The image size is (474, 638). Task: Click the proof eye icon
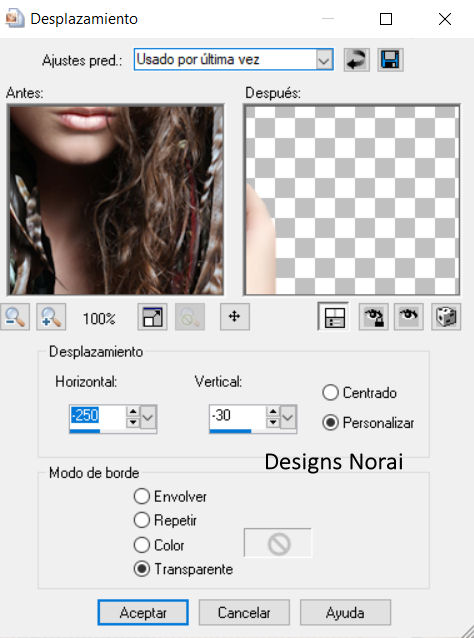(x=408, y=317)
